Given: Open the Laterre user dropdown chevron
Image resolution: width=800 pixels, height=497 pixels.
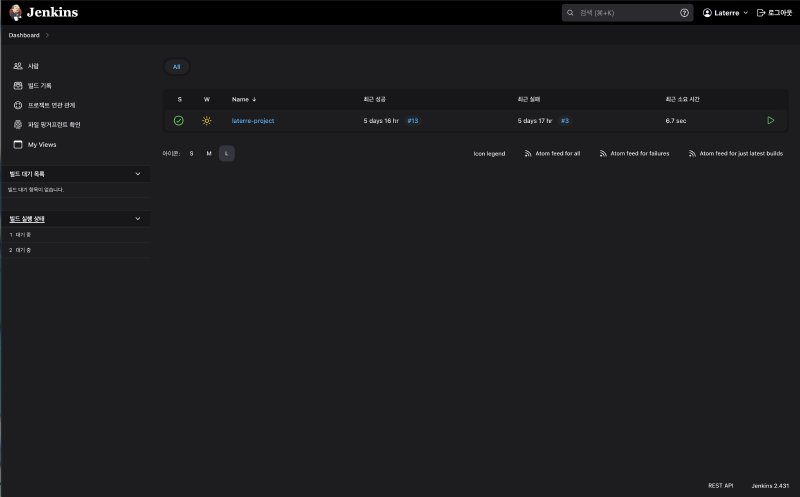Looking at the screenshot, I should (745, 13).
